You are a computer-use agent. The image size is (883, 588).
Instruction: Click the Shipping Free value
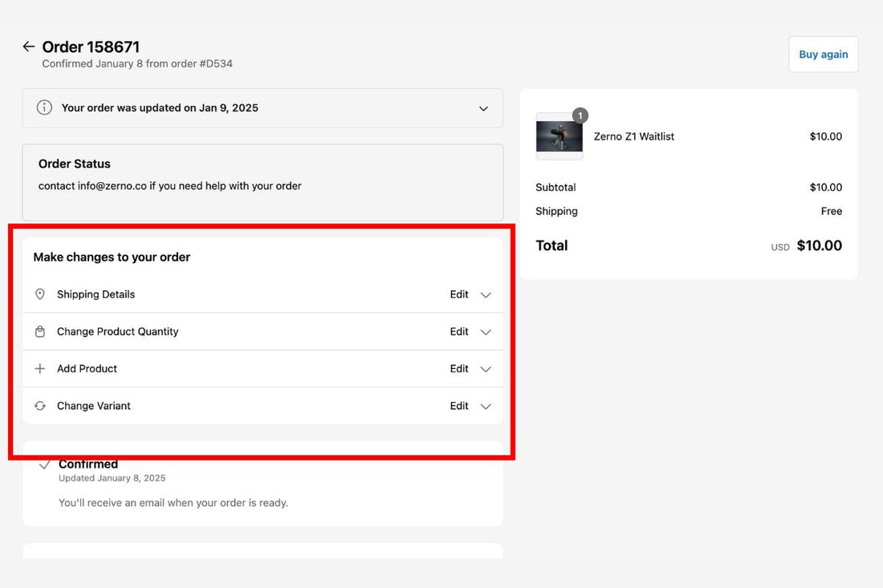pos(831,212)
